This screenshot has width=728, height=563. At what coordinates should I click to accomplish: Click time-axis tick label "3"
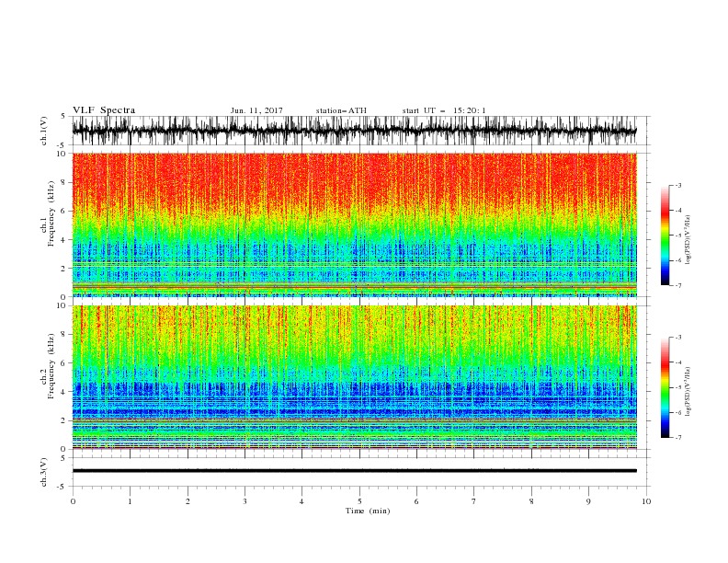(245, 501)
